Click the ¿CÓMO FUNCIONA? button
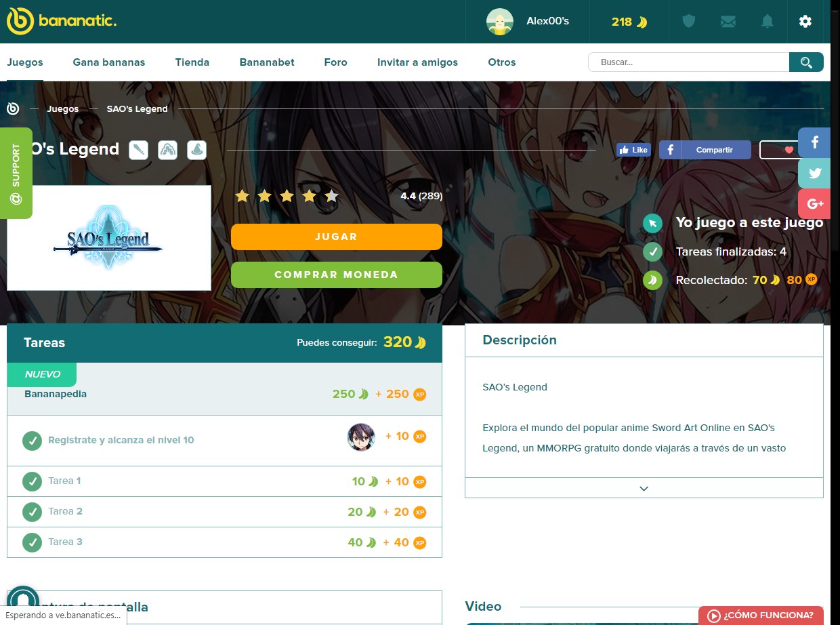This screenshot has width=840, height=625. (x=761, y=616)
